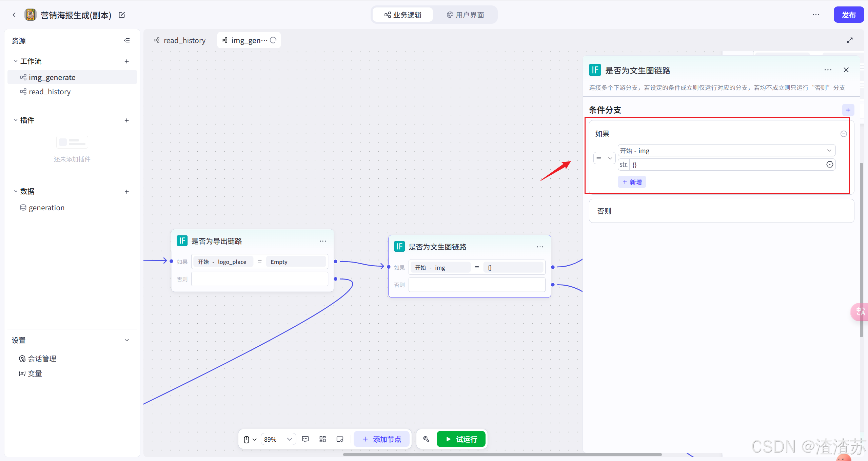Screen dimensions: 868x461
Task: Add a new plugin with plus icon
Action: pyautogui.click(x=126, y=120)
